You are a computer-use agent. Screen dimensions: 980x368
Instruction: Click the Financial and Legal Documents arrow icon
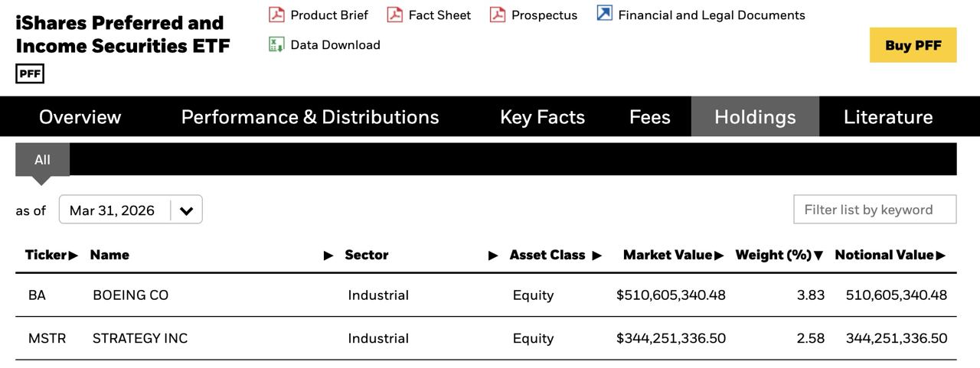pos(605,14)
